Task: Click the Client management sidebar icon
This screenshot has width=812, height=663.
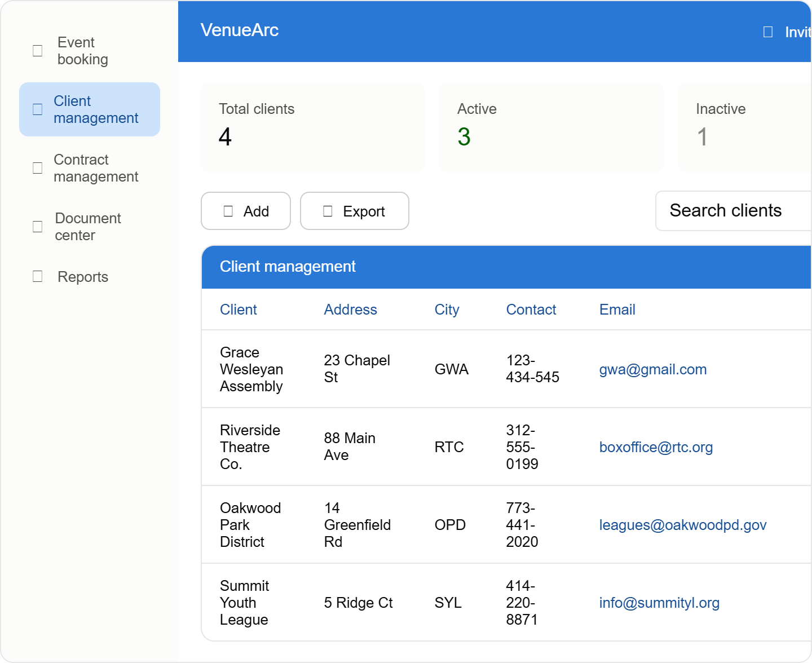Action: coord(38,109)
